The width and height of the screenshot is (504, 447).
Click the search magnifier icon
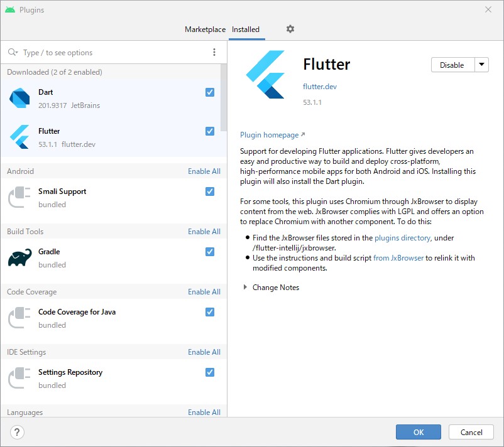[13, 52]
